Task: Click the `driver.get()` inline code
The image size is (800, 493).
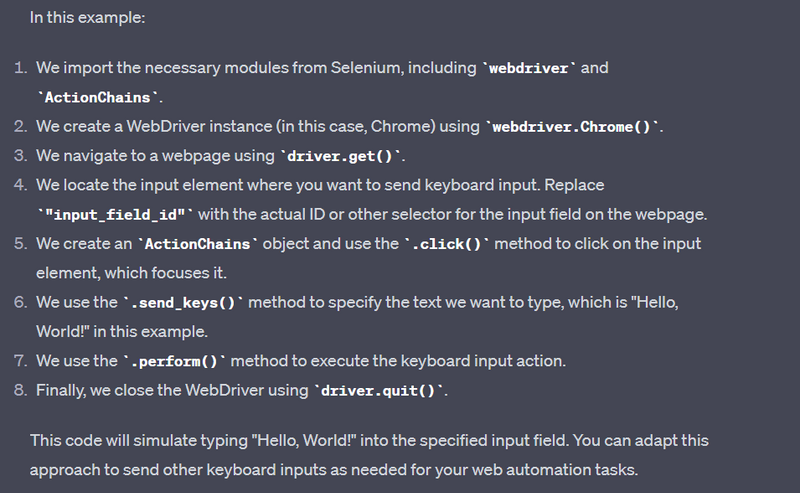Action: [342, 157]
